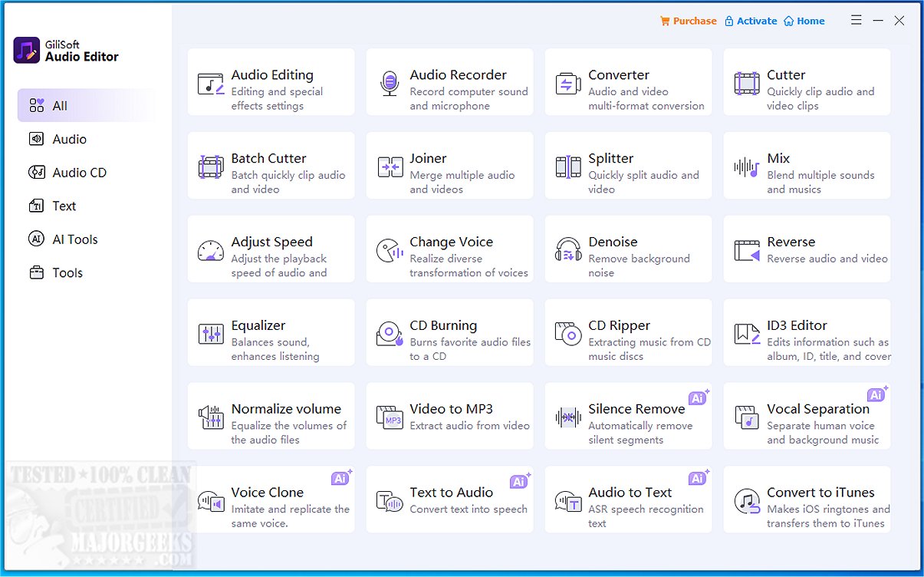Viewport: 924px width, 577px height.
Task: Click the Vocal Separation icon
Action: pos(746,417)
